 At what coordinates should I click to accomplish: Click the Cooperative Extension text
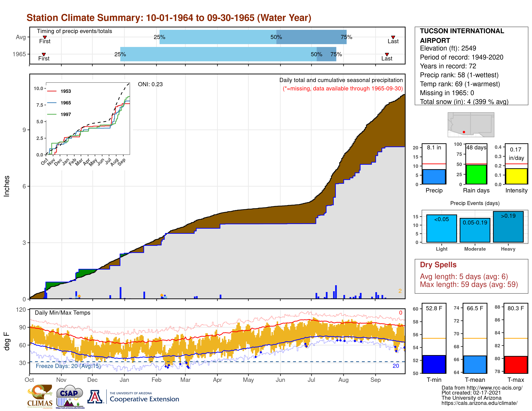tap(144, 399)
